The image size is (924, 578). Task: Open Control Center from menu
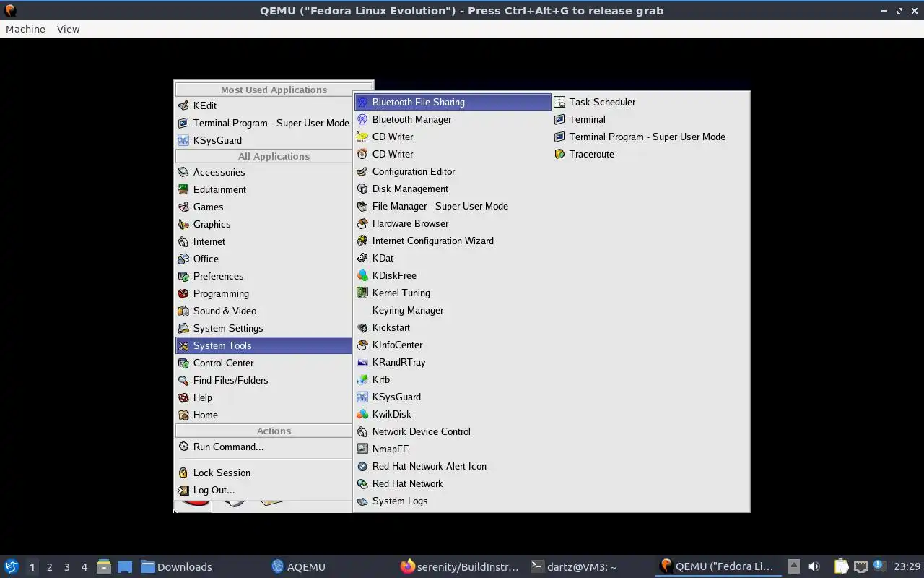[x=263, y=363]
